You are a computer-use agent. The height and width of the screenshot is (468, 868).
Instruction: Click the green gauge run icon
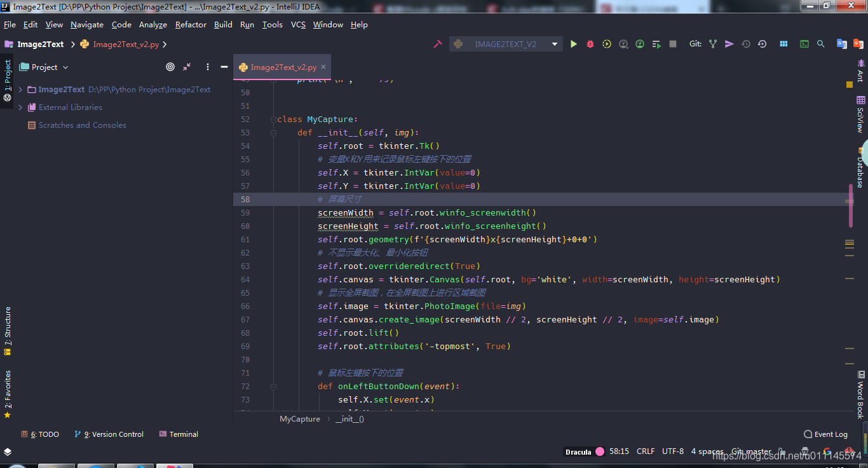point(640,44)
